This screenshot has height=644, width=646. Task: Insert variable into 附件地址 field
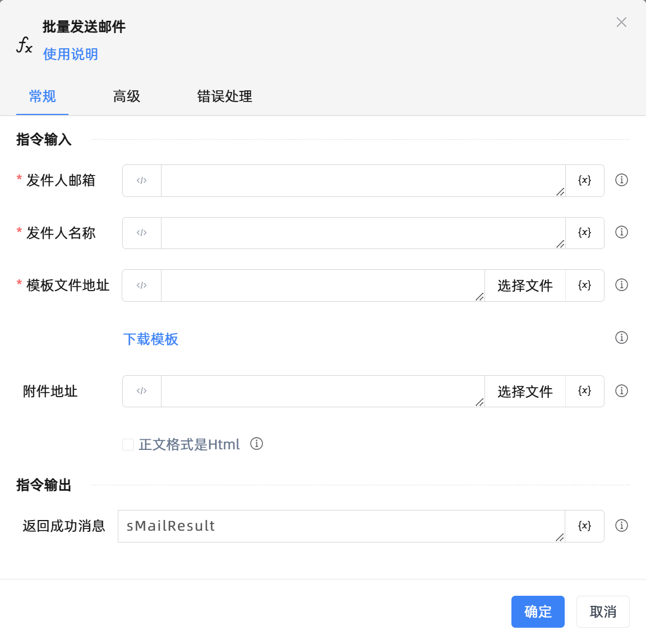(x=585, y=391)
